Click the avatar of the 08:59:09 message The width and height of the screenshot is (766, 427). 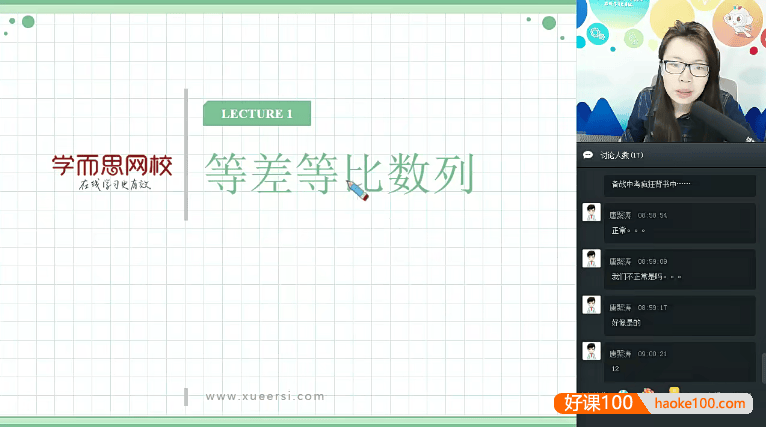click(591, 258)
